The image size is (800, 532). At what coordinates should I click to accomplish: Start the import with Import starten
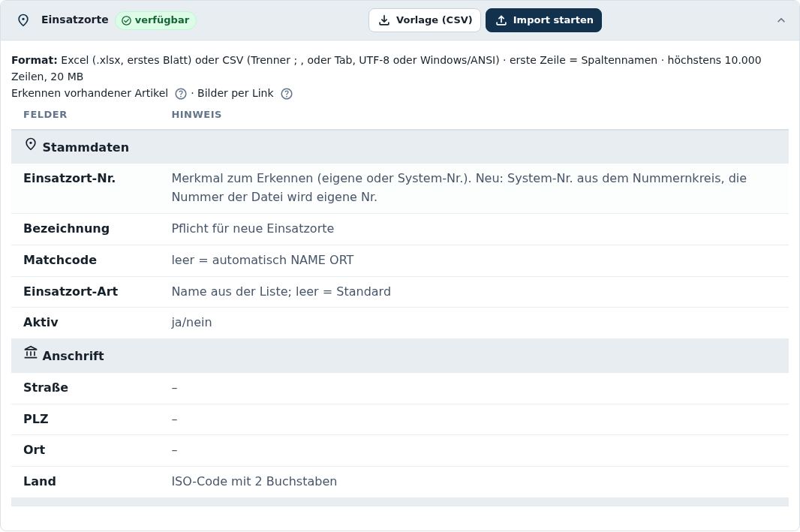click(x=543, y=20)
